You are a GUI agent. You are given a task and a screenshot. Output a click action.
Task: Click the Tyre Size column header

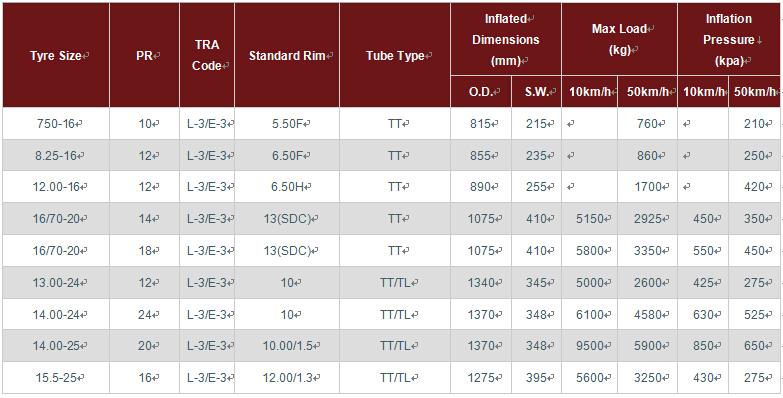coord(56,55)
